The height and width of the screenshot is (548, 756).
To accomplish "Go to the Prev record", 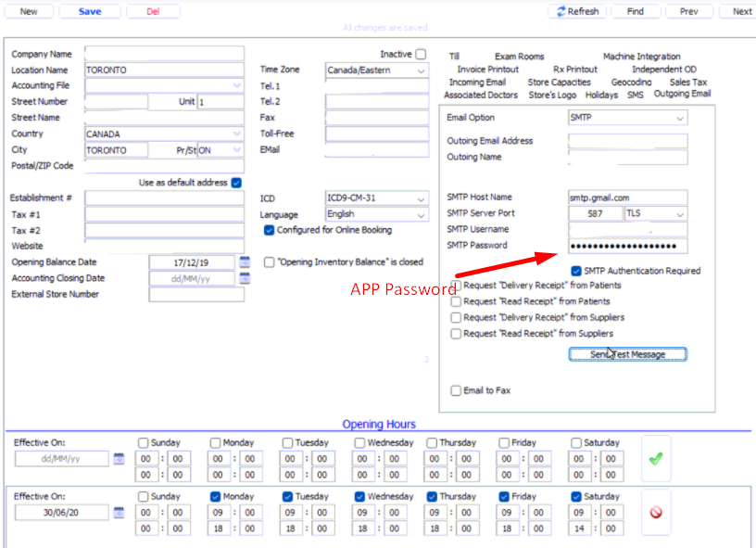I will pyautogui.click(x=689, y=11).
